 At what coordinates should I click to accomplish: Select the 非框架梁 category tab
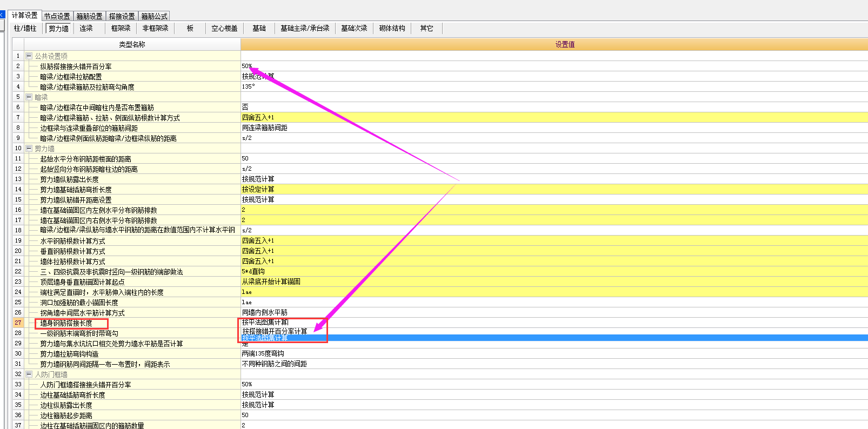[x=156, y=29]
